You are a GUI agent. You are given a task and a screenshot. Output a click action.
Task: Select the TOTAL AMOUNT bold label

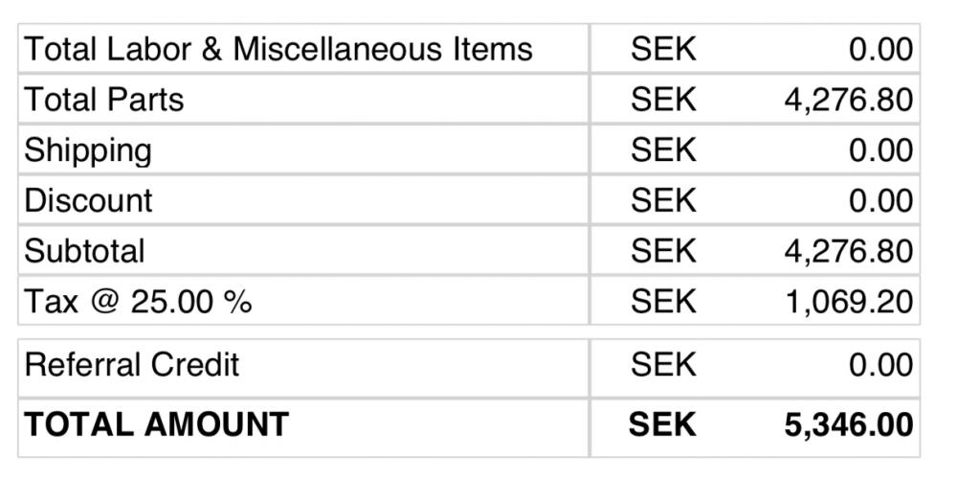pyautogui.click(x=156, y=424)
